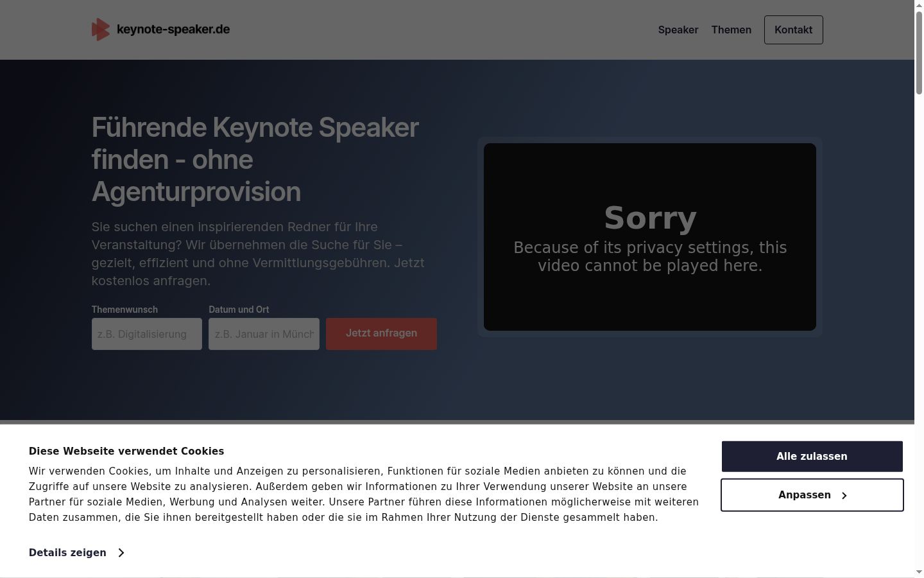Click the scrollbar down arrow
This screenshot has height=578, width=924.
coord(919,572)
